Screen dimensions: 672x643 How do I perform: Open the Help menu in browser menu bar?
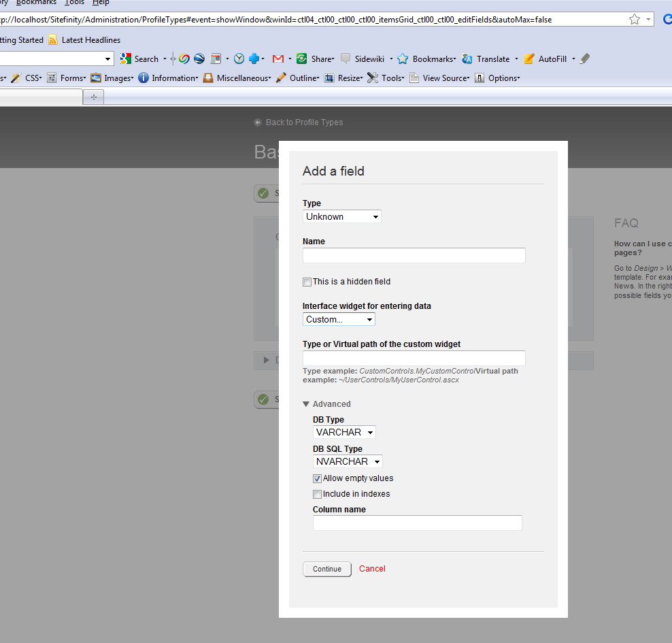click(101, 3)
